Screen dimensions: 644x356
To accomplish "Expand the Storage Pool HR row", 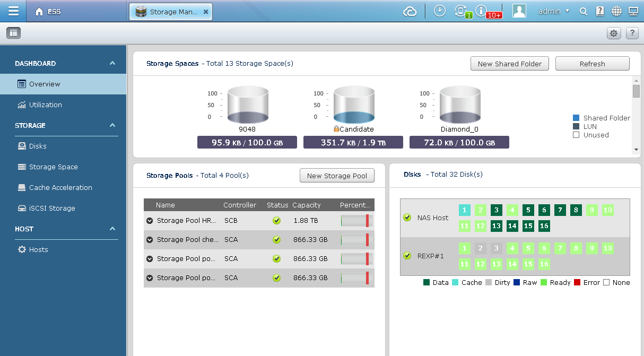I will [150, 220].
